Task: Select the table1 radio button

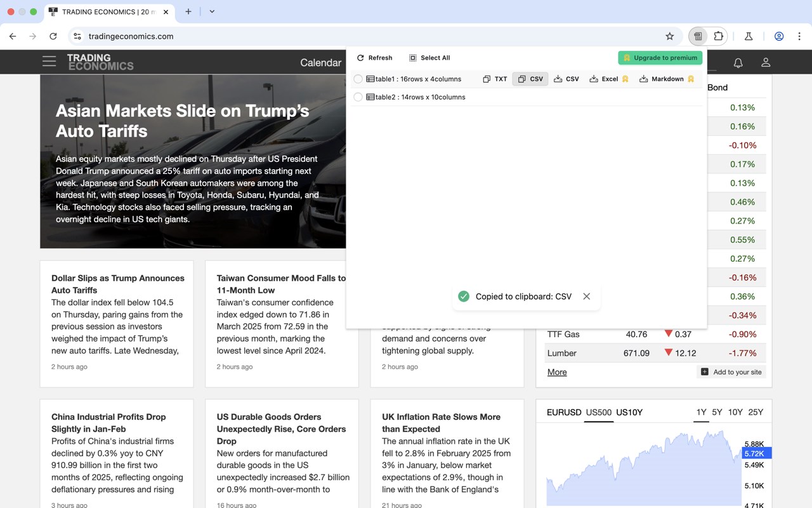Action: [x=358, y=79]
